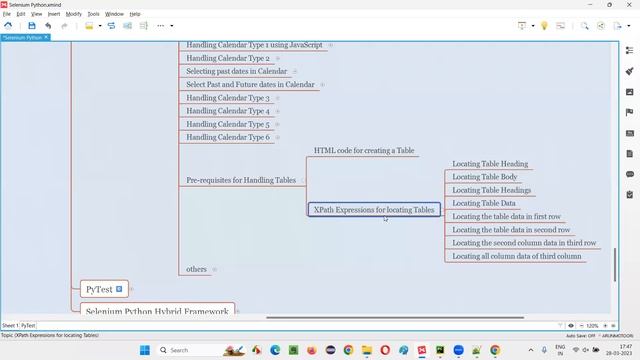Open Opera browser from taskbar
Screen dimensions: 640x360
(385, 350)
